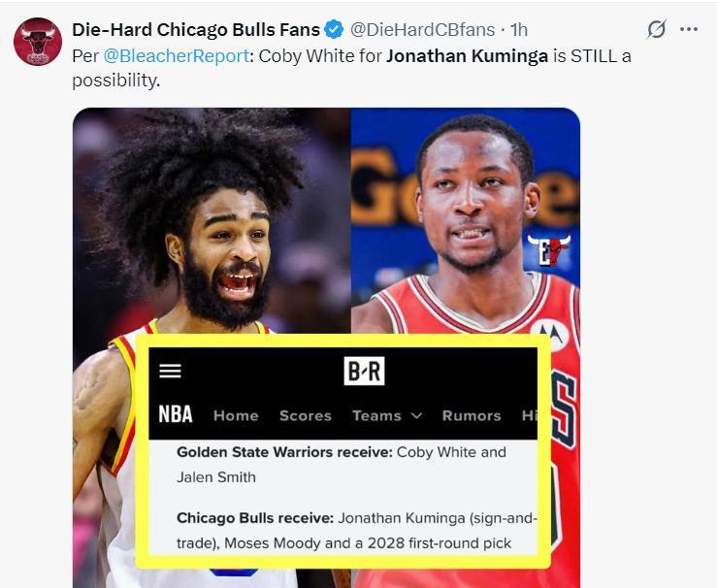Click the hamburger menu icon in B/R banner
Screen dimensions: 717x588
pyautogui.click(x=170, y=371)
